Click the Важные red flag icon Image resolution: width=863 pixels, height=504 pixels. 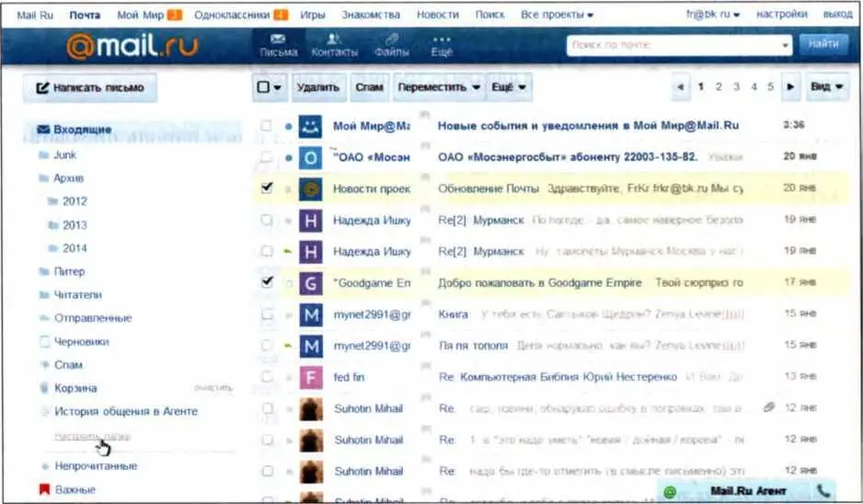(x=43, y=490)
